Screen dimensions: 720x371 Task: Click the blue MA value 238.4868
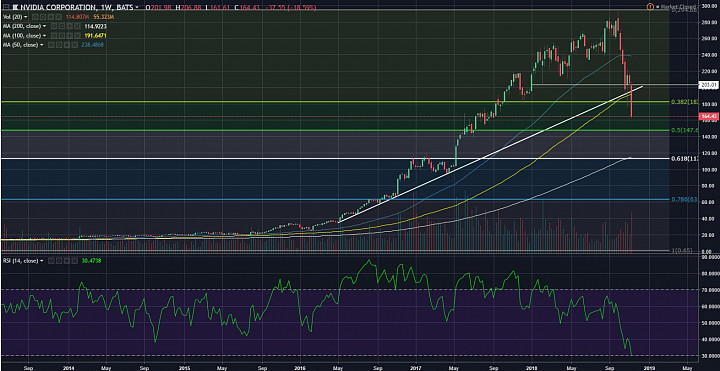(92, 45)
